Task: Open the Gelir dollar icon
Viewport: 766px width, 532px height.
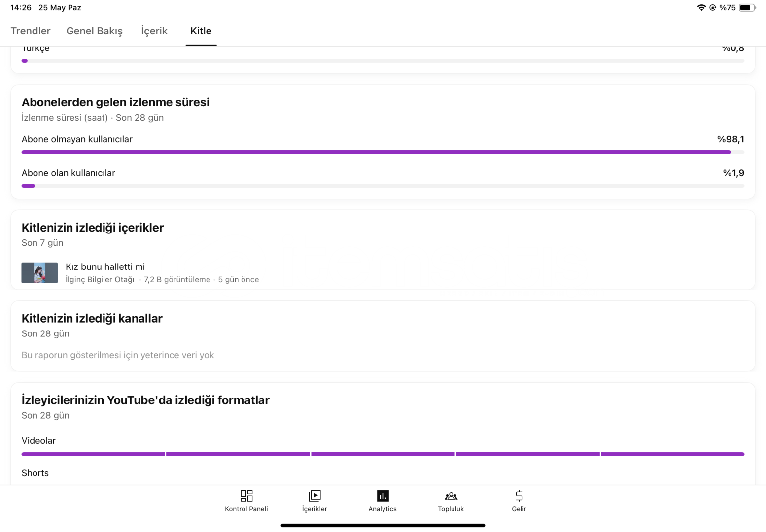Action: tap(519, 496)
